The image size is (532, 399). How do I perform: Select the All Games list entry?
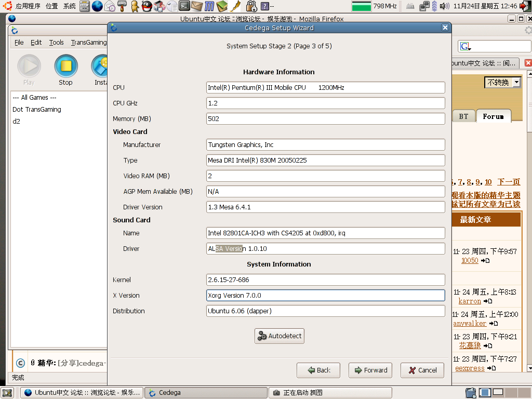pos(35,98)
